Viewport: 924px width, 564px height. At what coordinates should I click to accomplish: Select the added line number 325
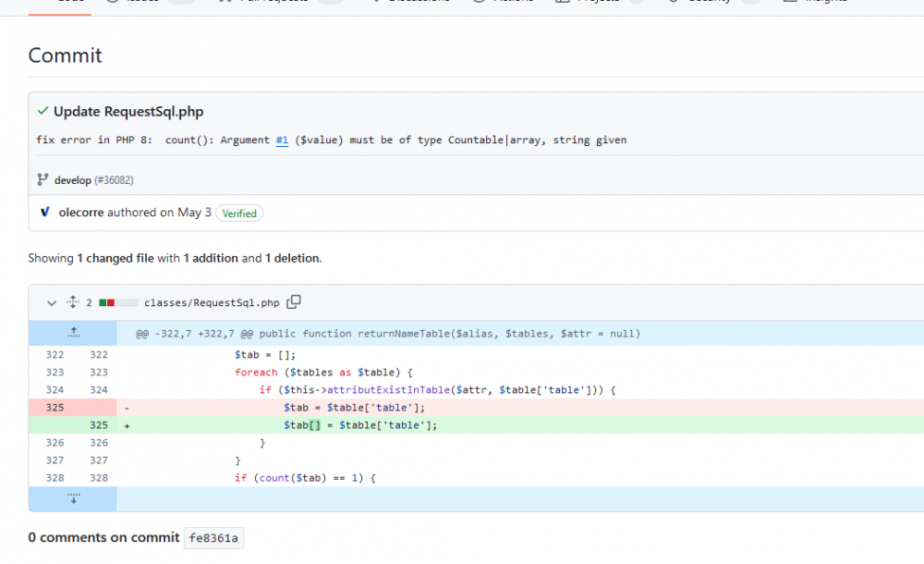tap(99, 425)
